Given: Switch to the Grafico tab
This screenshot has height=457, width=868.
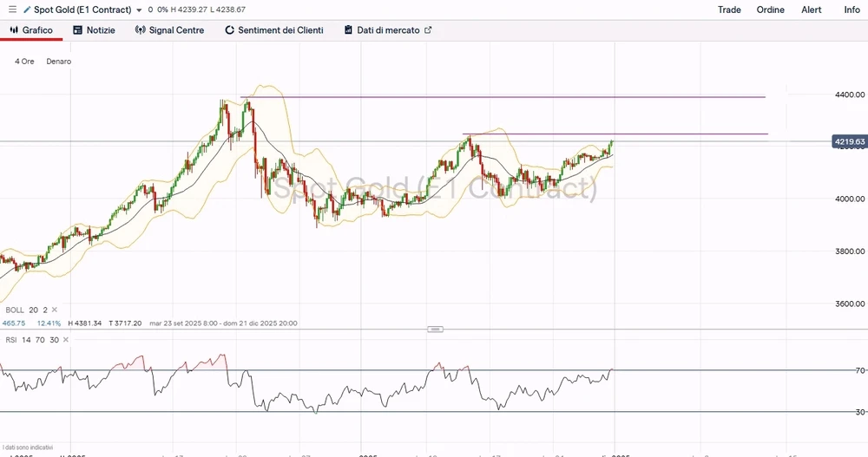Looking at the screenshot, I should coord(30,30).
